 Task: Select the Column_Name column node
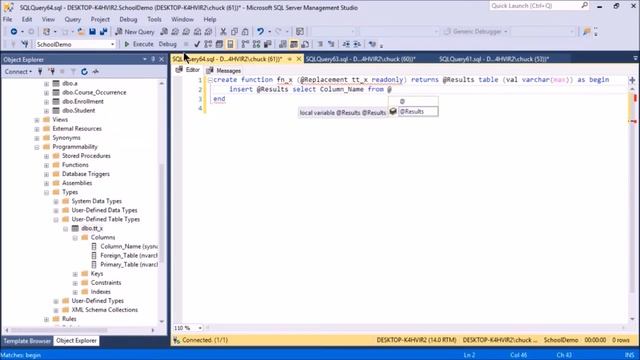(x=124, y=247)
